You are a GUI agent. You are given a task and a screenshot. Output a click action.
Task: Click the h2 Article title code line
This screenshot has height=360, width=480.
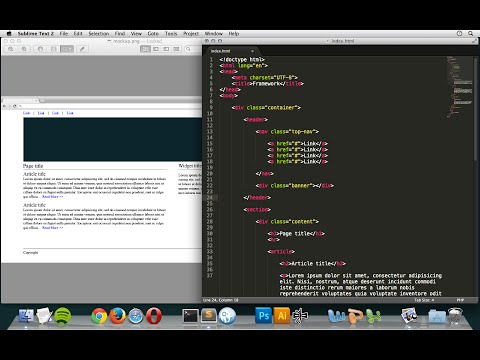(313, 264)
